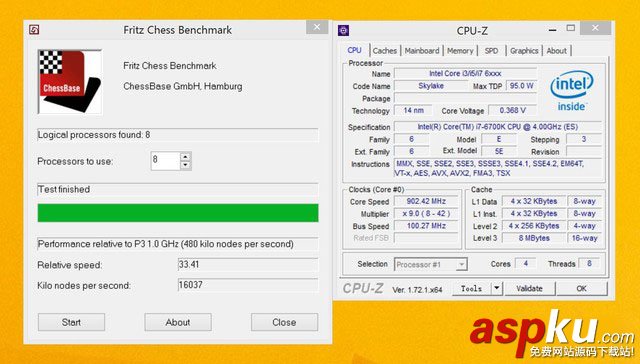Viewport: 640px width, 364px height.
Task: Switch to the Mainboard tab
Action: (422, 51)
